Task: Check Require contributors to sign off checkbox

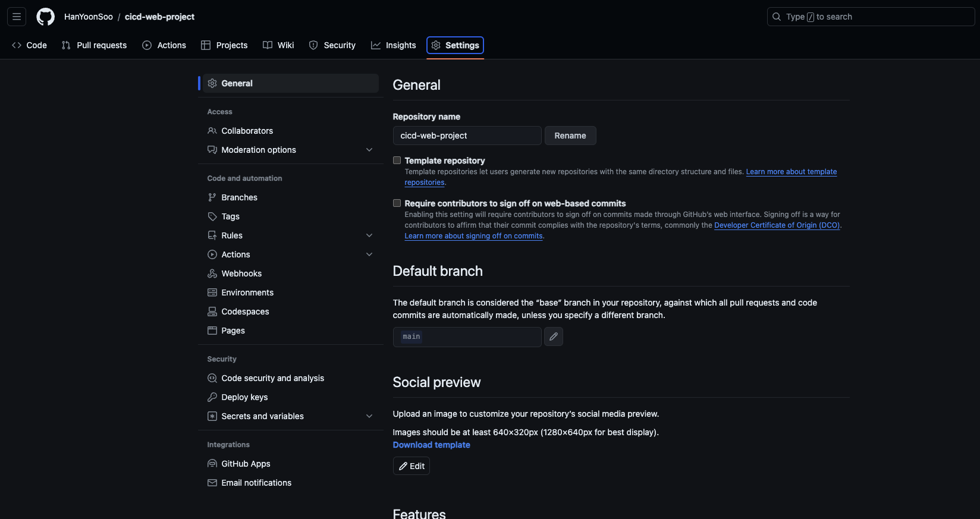Action: [x=397, y=203]
